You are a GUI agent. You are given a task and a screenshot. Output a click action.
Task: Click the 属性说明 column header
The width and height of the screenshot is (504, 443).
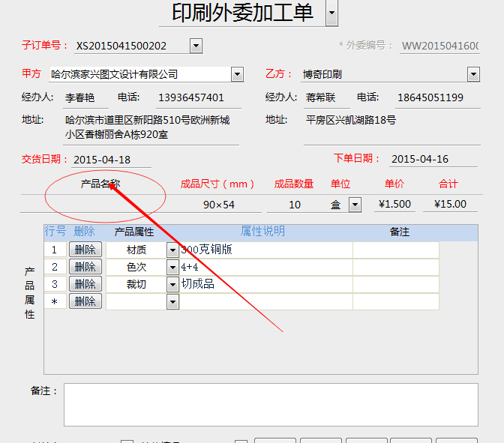click(x=262, y=232)
